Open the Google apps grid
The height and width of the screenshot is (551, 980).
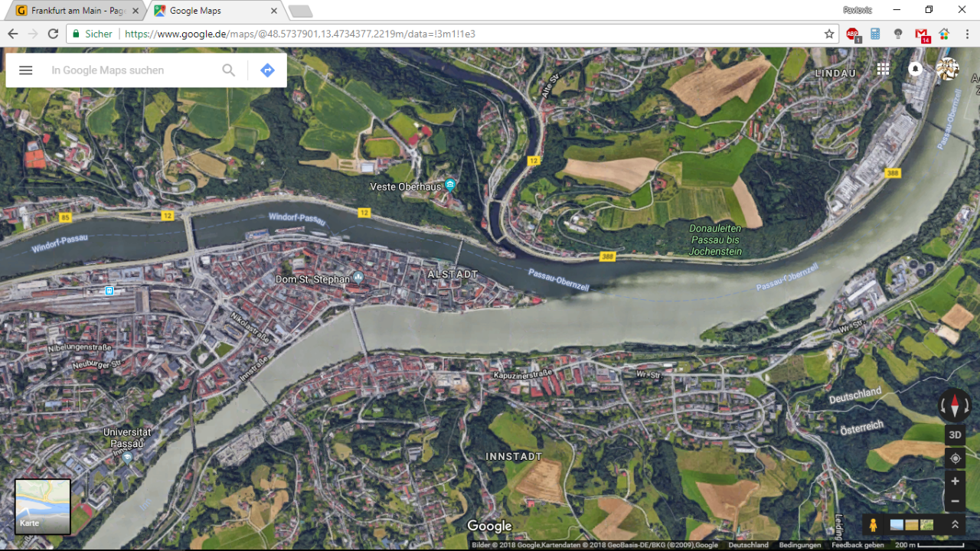[x=883, y=69]
